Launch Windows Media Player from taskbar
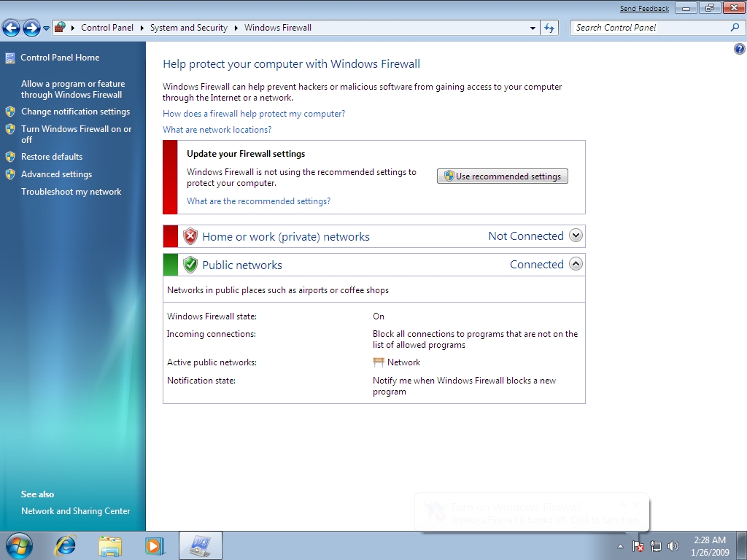 [155, 545]
